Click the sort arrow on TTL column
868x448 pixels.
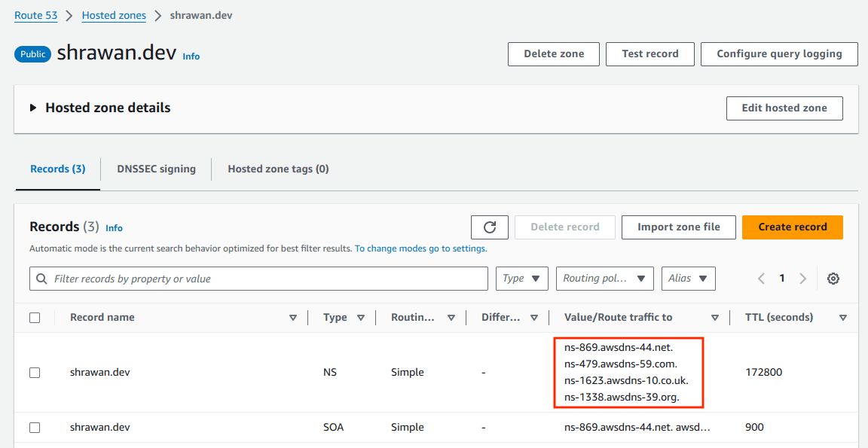tap(843, 317)
